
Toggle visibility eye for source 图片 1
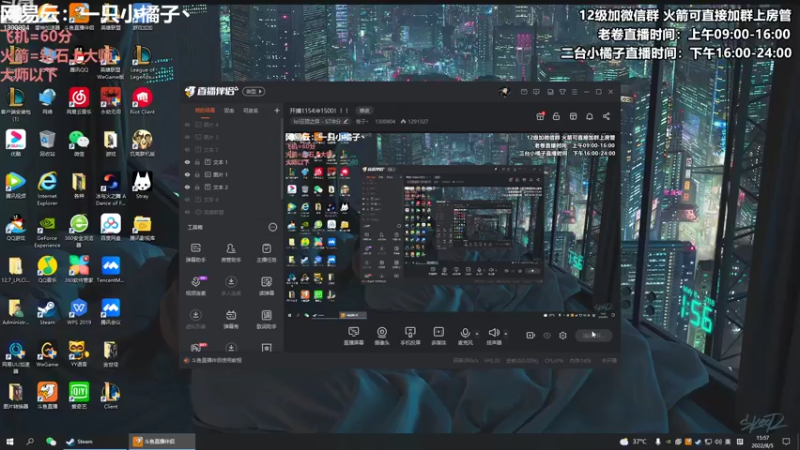pos(187,174)
